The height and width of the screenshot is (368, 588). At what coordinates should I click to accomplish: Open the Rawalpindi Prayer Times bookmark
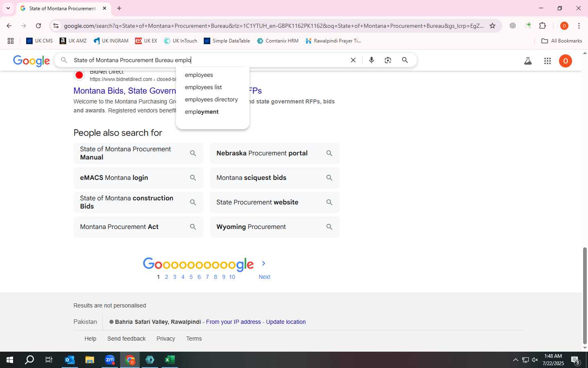click(x=333, y=41)
